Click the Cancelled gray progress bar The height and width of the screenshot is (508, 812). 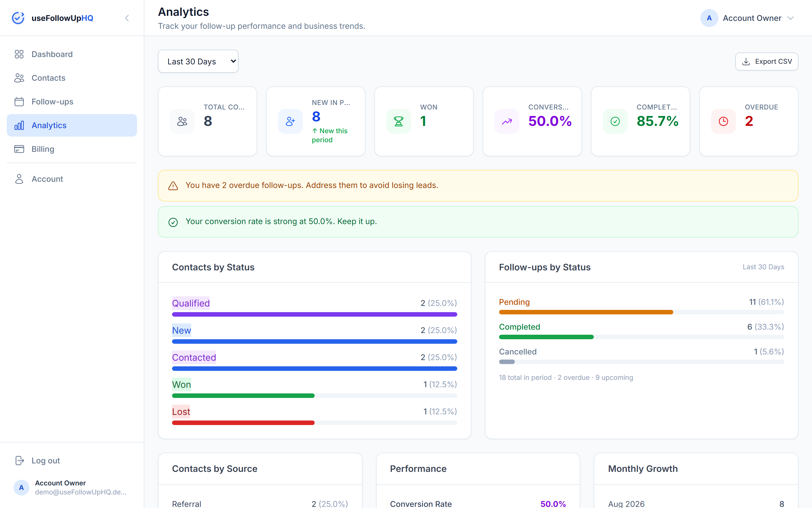point(507,362)
